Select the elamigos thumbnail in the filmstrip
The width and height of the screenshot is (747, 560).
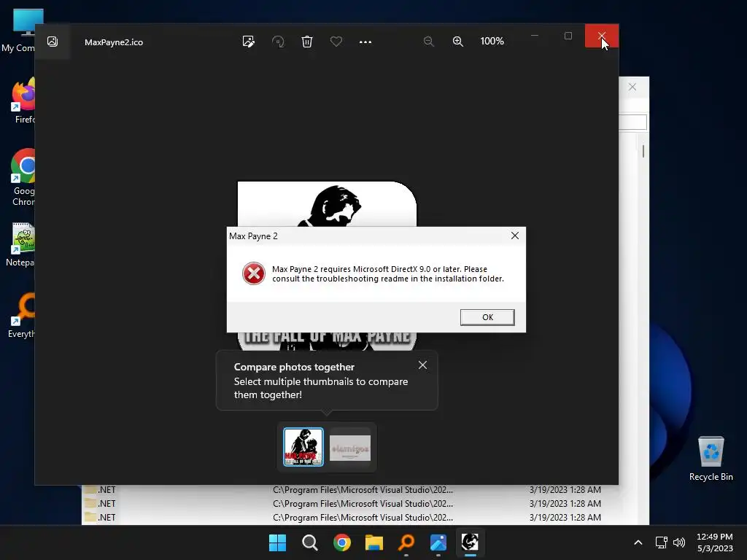tap(349, 448)
